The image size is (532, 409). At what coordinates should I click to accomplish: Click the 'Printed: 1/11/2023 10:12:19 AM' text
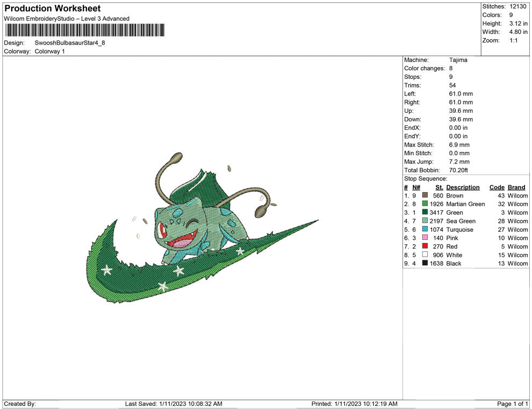(x=354, y=404)
